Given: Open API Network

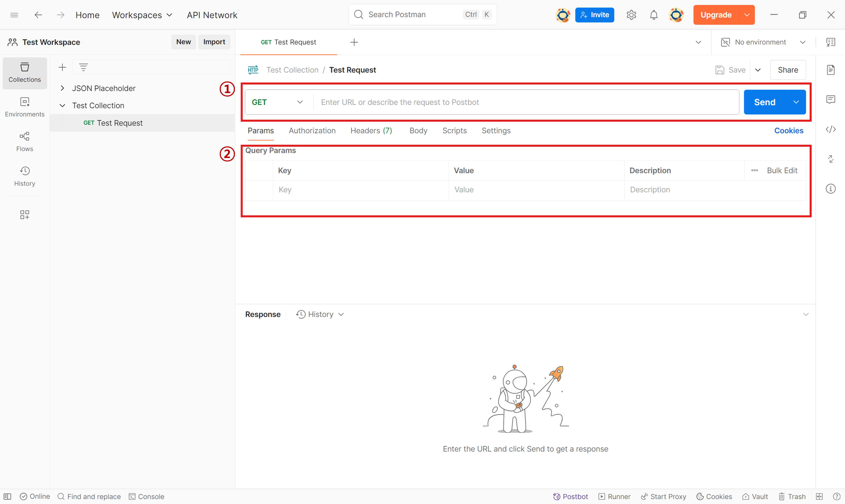Looking at the screenshot, I should tap(212, 15).
